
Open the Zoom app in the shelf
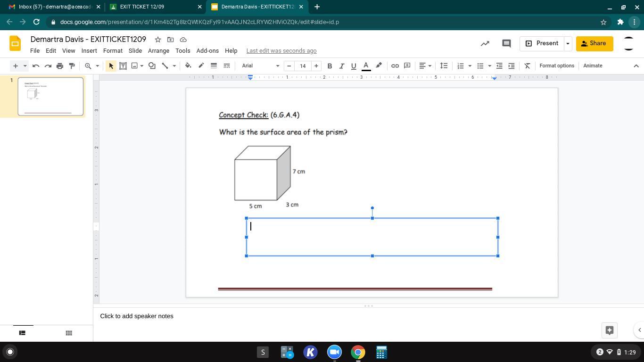pyautogui.click(x=334, y=352)
